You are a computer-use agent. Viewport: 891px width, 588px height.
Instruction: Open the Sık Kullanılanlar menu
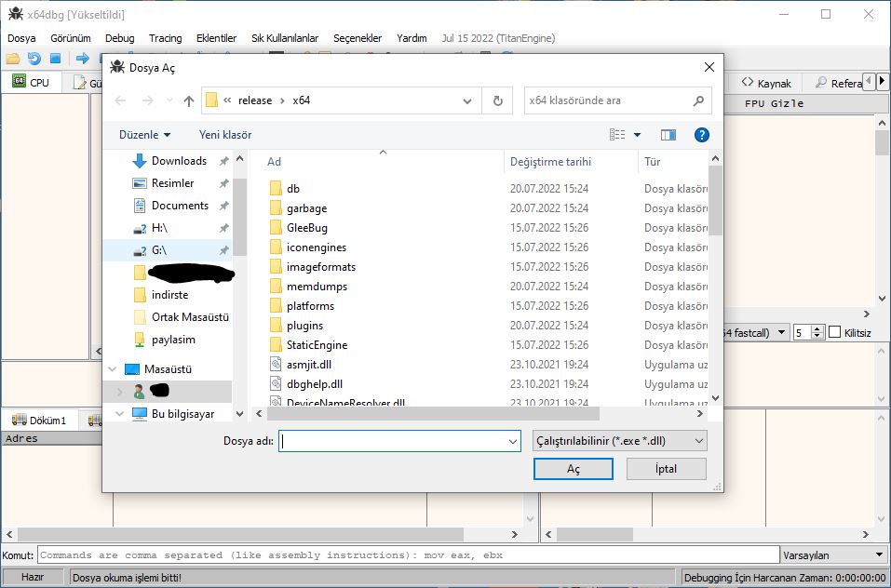coord(285,38)
